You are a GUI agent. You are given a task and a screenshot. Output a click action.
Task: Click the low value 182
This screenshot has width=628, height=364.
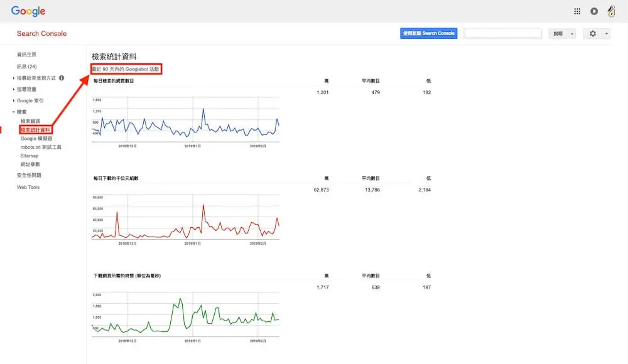[x=426, y=92]
